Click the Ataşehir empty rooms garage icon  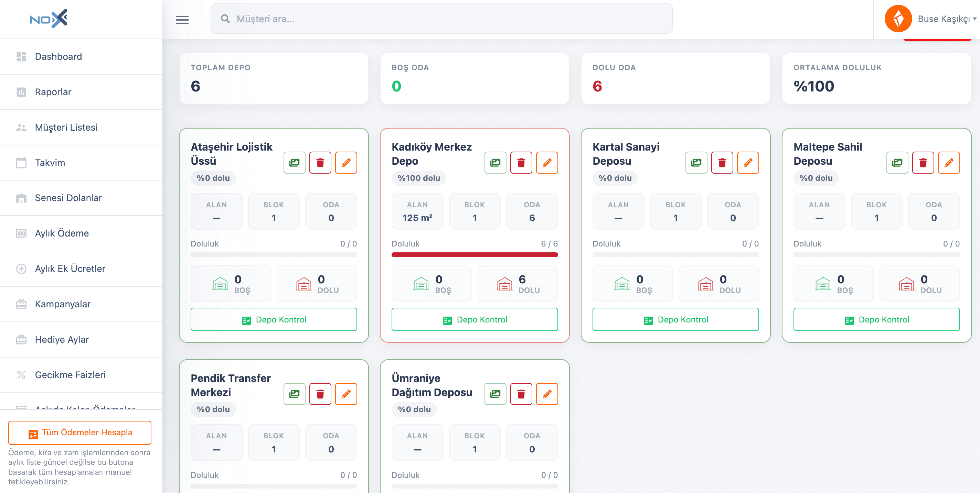220,284
